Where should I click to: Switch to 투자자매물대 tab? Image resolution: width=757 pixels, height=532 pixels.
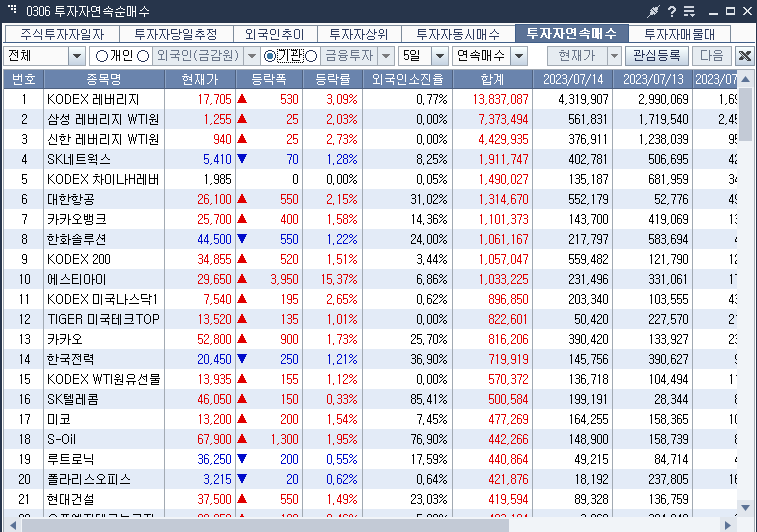pyautogui.click(x=679, y=34)
